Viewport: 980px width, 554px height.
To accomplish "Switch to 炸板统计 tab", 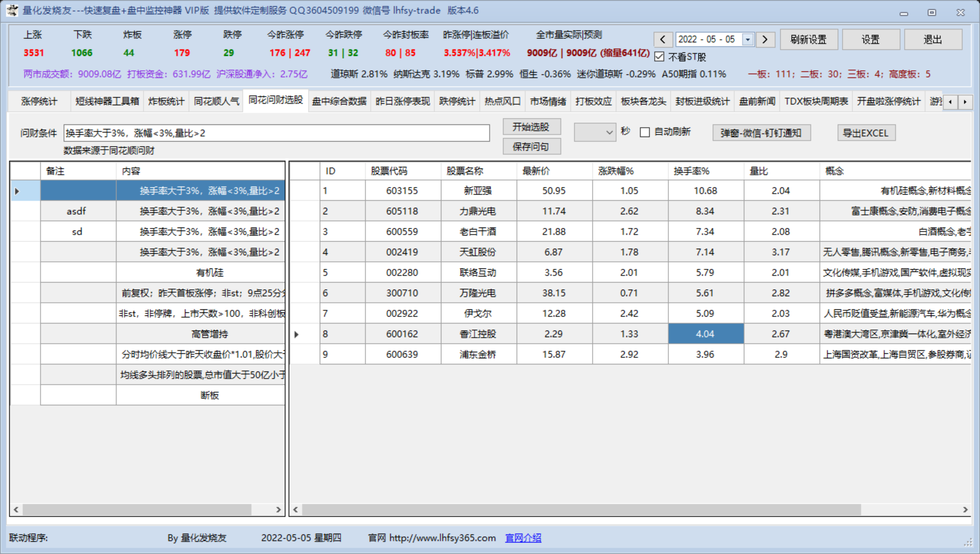I will tap(166, 102).
